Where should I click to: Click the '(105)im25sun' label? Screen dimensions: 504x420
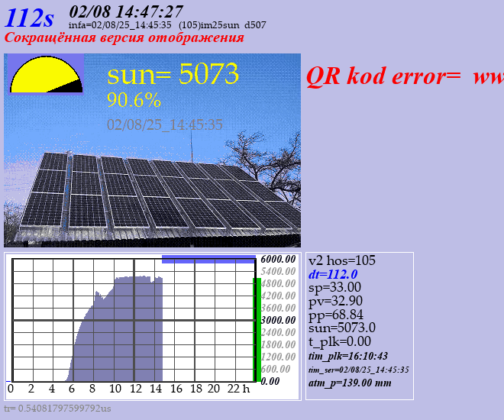[x=209, y=25]
